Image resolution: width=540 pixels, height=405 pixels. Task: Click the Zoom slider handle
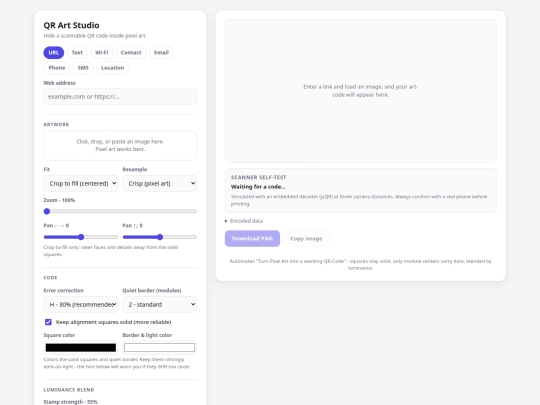pos(47,211)
